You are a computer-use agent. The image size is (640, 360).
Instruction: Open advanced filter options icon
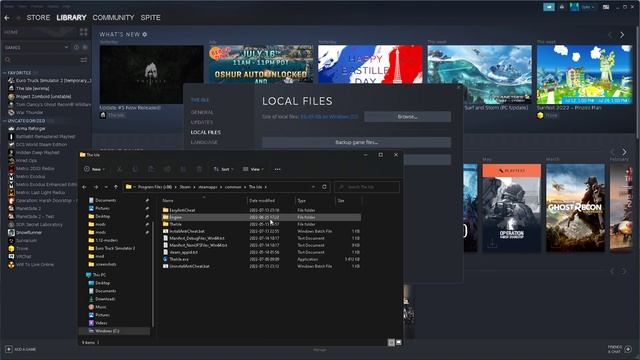[84, 60]
